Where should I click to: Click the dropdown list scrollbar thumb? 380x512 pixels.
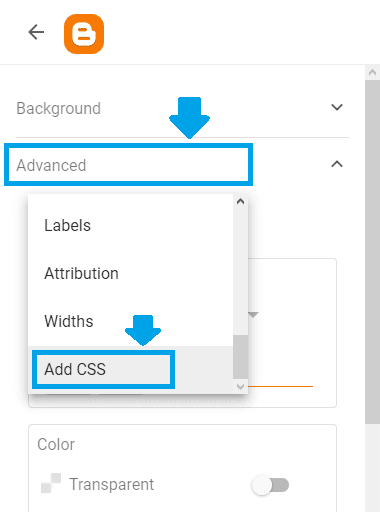(240, 357)
